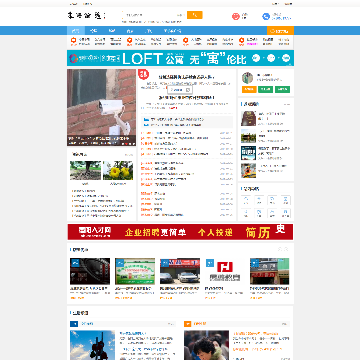Click the red round icon in header
The image size is (360, 360).
click(236, 16)
